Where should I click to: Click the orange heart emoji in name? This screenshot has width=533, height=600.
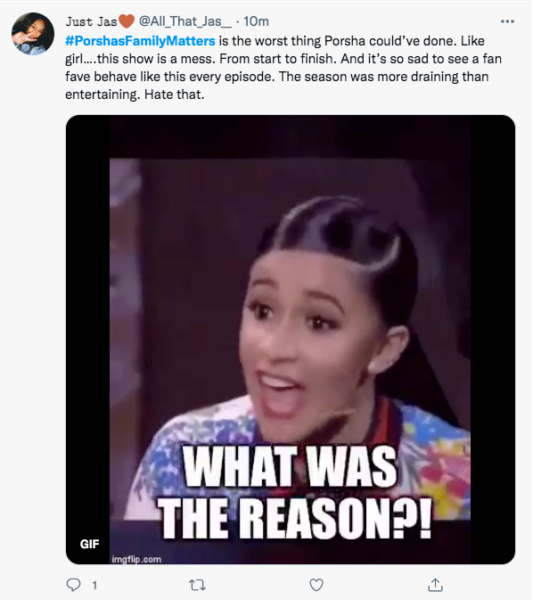tap(127, 21)
